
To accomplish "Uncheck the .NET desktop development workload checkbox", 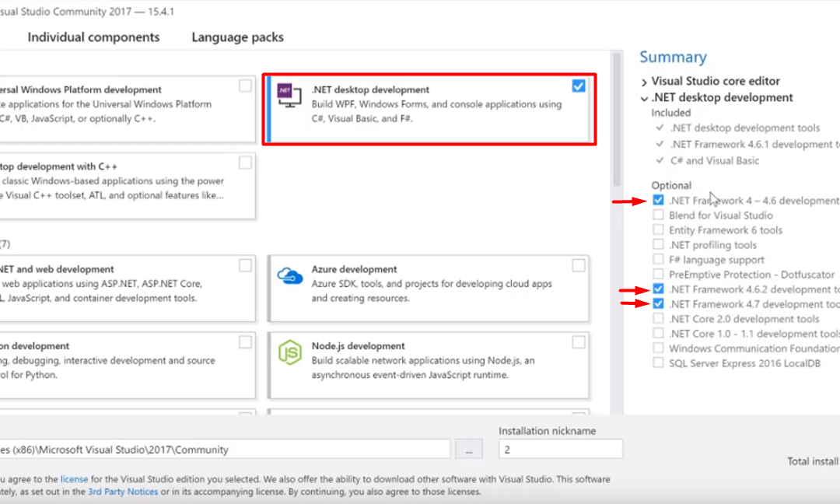I will point(579,86).
